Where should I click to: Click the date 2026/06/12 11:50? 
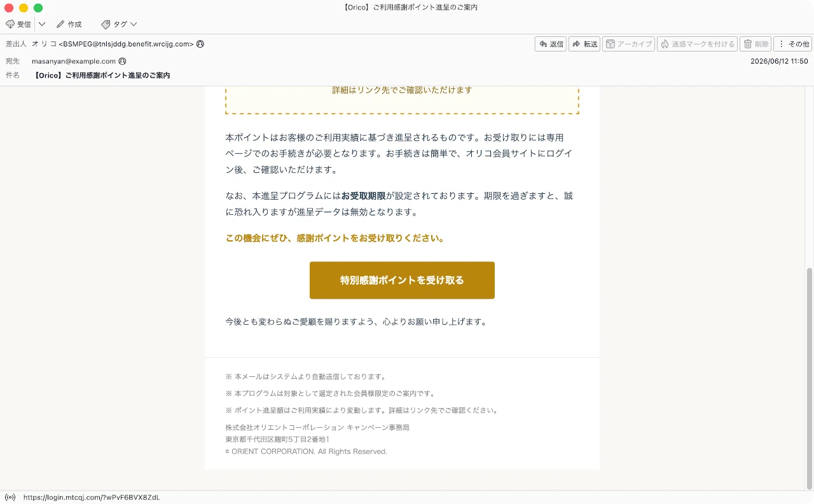[779, 61]
